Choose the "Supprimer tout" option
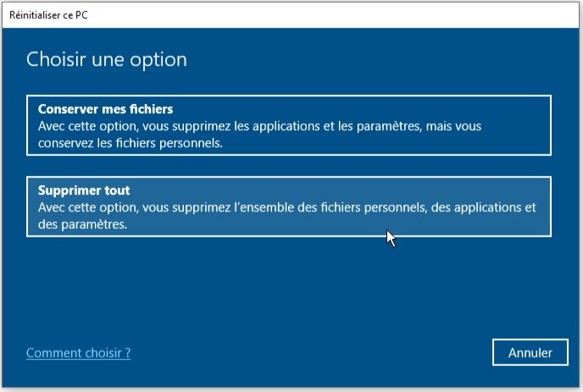 (x=288, y=207)
